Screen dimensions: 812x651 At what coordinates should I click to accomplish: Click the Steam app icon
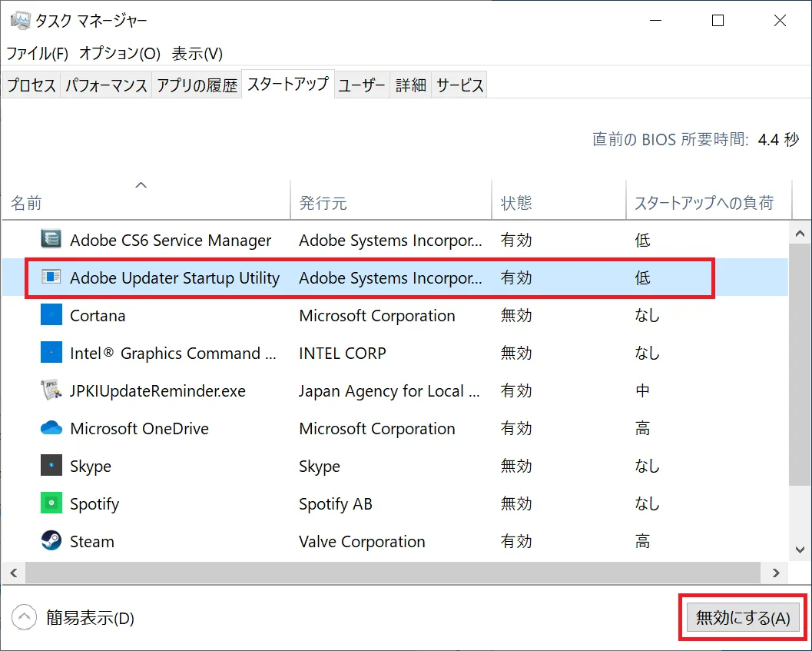click(x=51, y=540)
